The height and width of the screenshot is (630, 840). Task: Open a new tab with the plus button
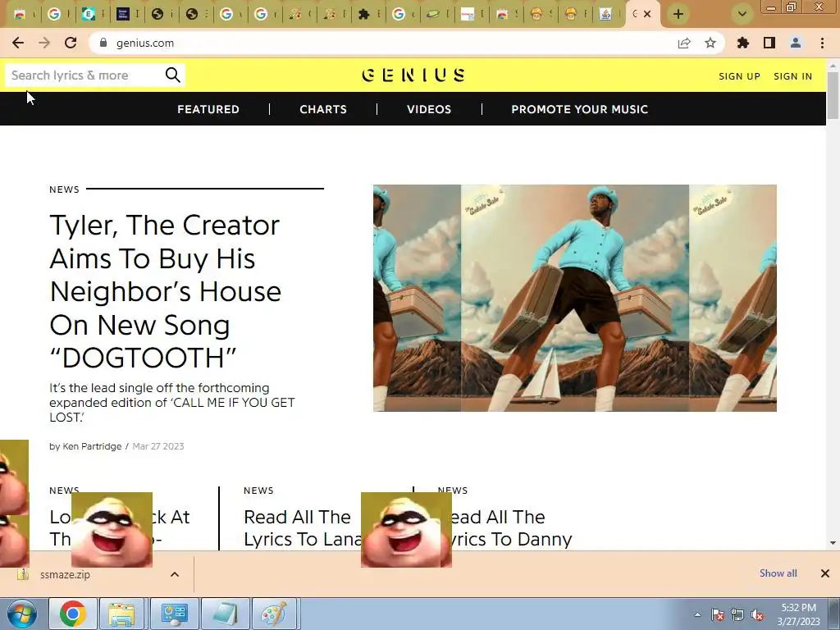[678, 14]
